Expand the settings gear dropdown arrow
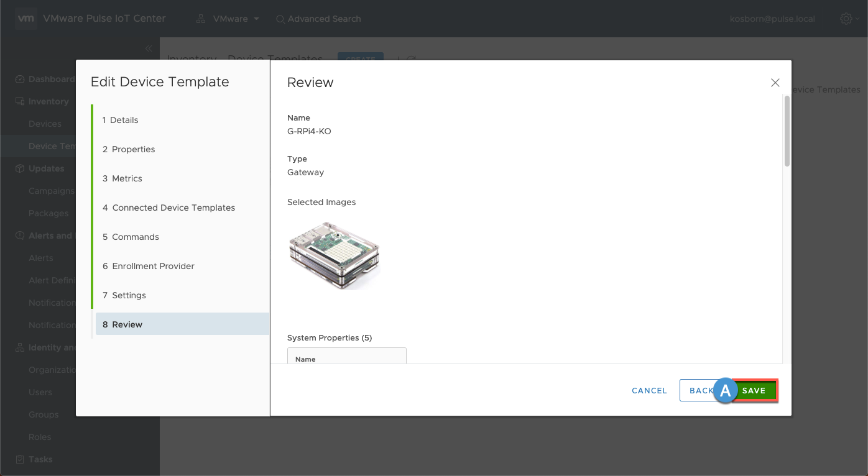 click(x=857, y=19)
